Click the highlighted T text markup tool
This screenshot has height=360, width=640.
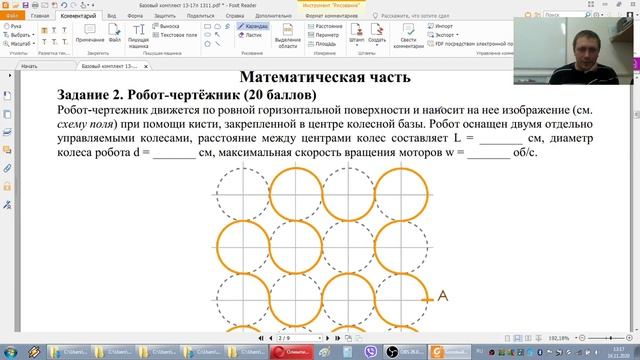coord(44,31)
